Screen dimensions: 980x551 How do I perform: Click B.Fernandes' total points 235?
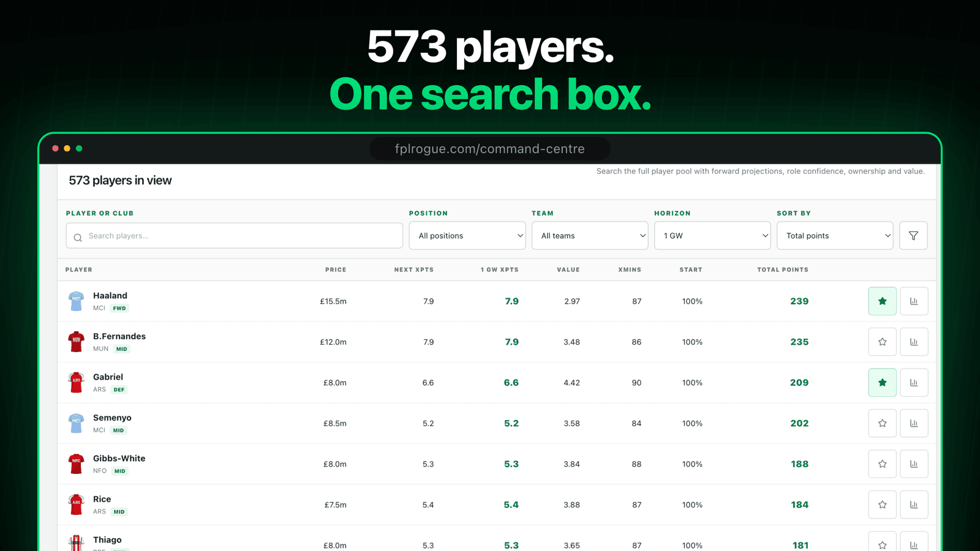pyautogui.click(x=799, y=342)
